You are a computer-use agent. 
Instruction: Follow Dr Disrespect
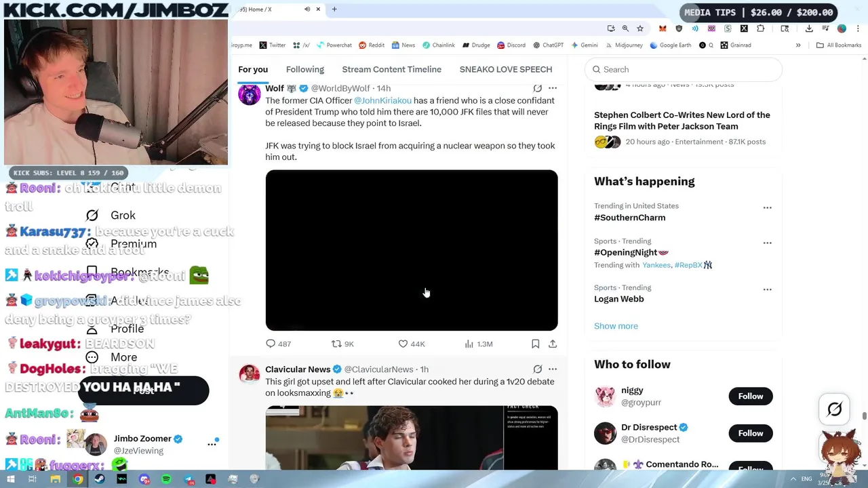[751, 433]
